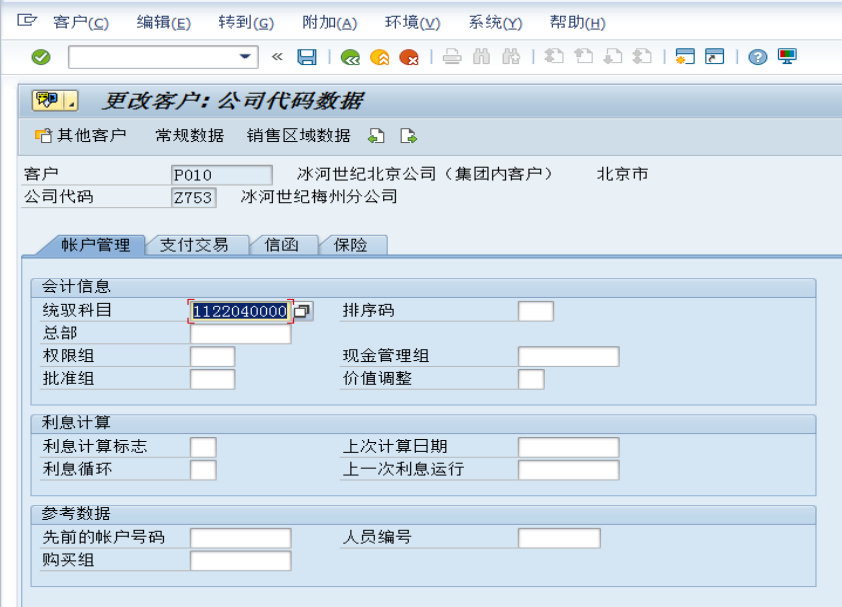Click the 客户 field showing P010
The height and width of the screenshot is (607, 842).
pyautogui.click(x=221, y=175)
